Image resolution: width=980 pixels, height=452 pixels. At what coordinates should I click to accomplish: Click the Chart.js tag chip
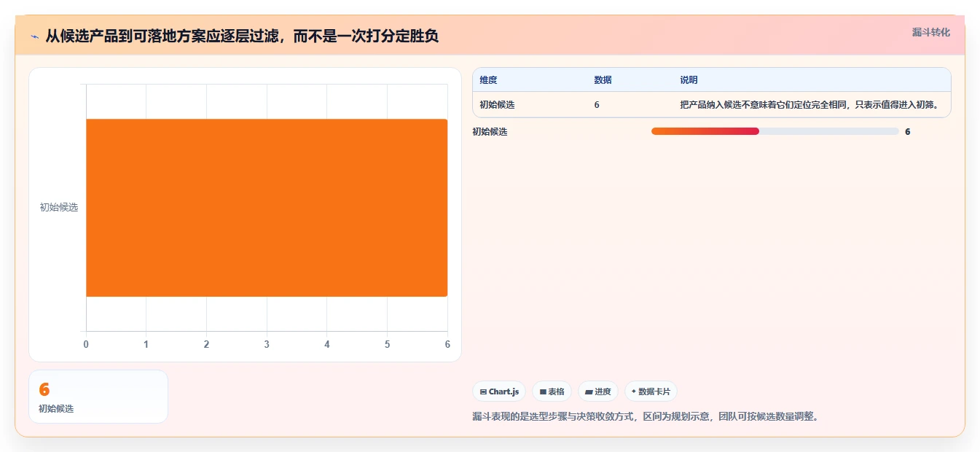tap(499, 391)
